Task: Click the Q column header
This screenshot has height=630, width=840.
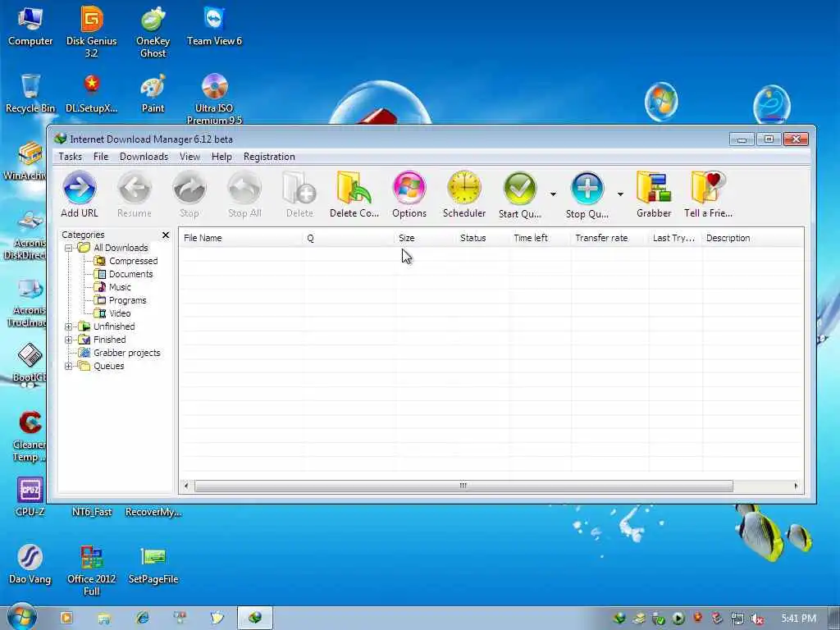Action: click(348, 238)
